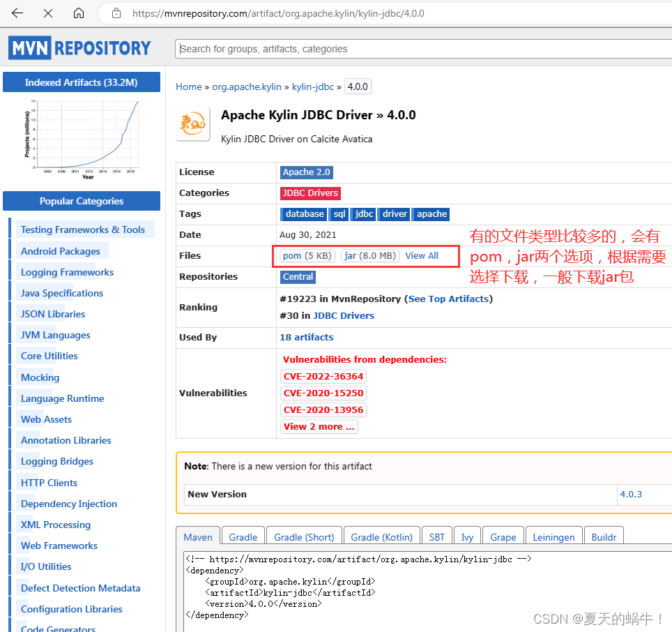Open Home breadcrumb link
Image resolution: width=672 pixels, height=632 pixels.
189,86
